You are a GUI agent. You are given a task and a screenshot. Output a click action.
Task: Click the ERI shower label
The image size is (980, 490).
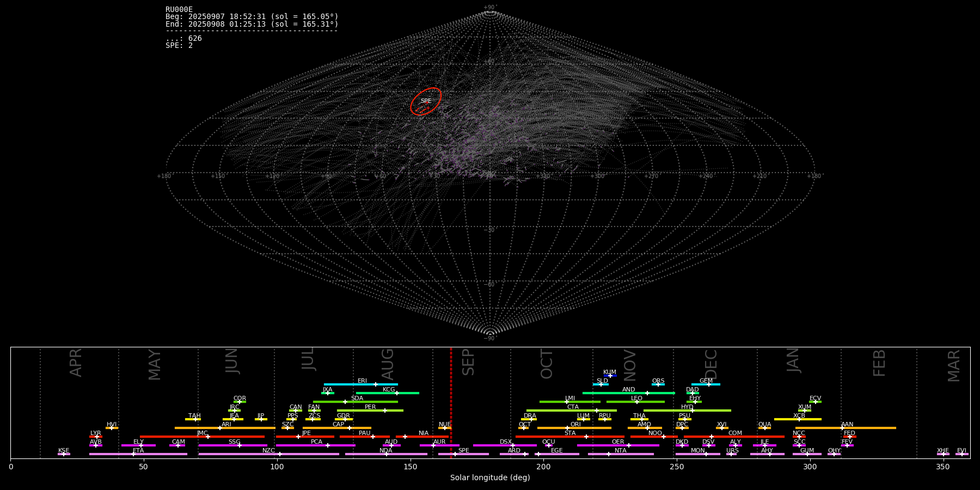(x=362, y=381)
